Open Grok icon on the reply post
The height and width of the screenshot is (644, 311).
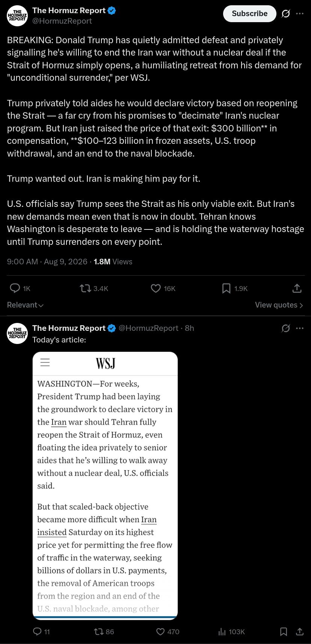286,328
